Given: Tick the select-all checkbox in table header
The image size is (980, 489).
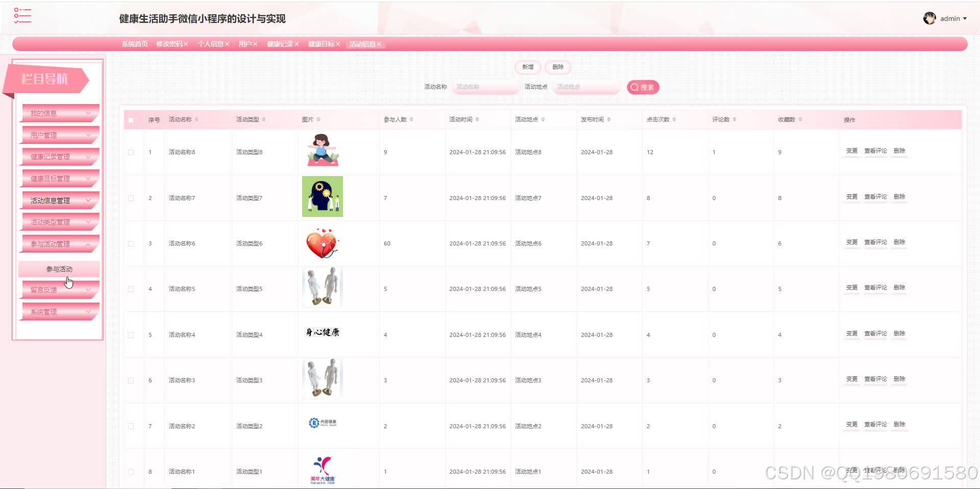Looking at the screenshot, I should tap(131, 120).
